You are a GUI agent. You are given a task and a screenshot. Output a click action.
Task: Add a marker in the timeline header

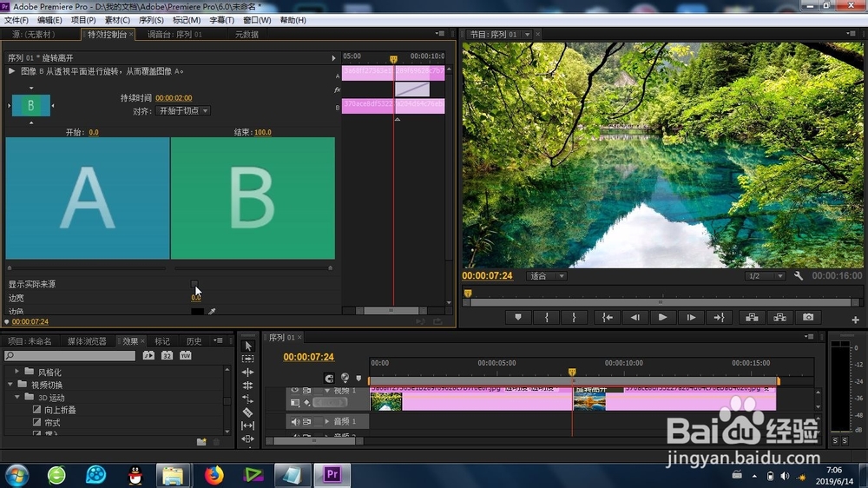coord(358,379)
